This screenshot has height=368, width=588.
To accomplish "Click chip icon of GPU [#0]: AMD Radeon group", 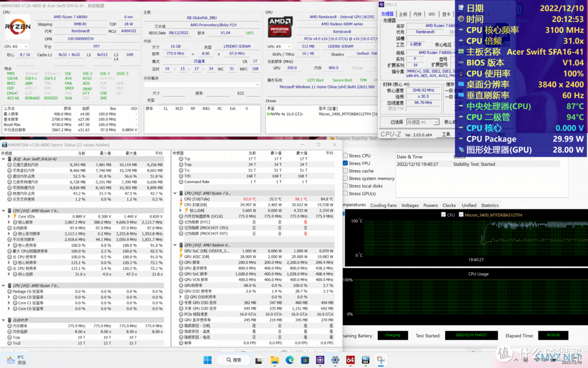I will [181, 245].
